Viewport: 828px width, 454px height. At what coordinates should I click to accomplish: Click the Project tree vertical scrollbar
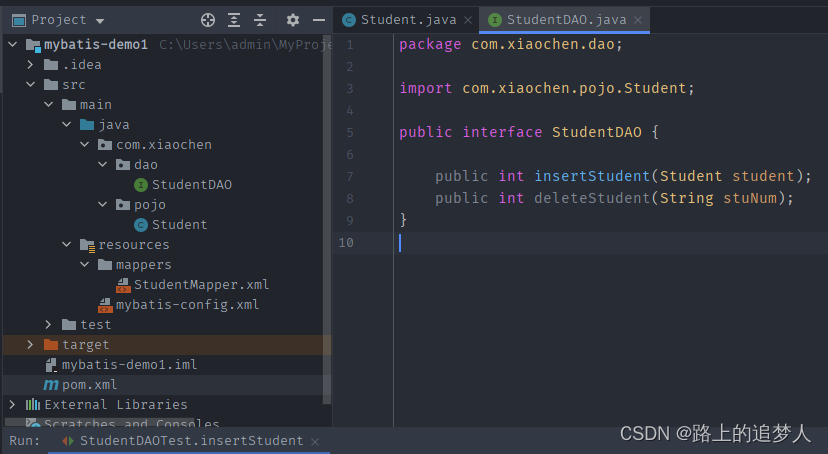coord(327,219)
